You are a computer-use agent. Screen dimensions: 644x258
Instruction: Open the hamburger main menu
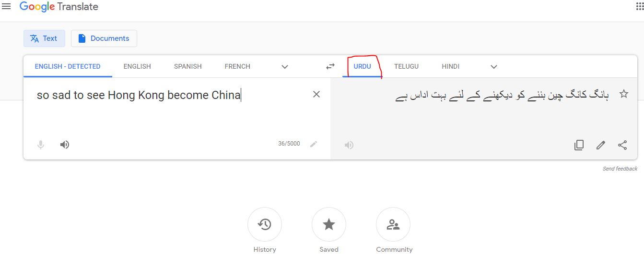(6, 7)
